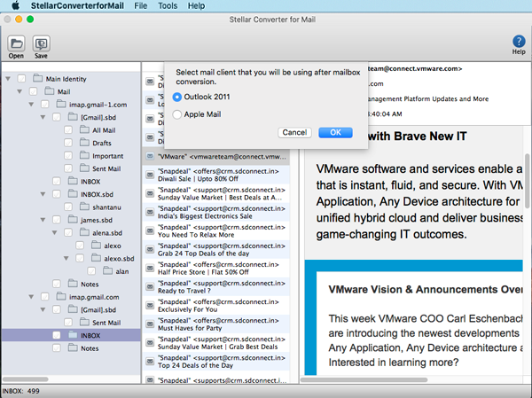
Task: Click envelope icon of Diwali Sale email
Action: click(150, 175)
